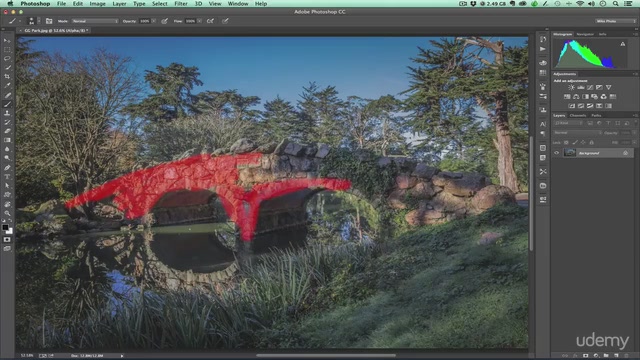Select the Crop tool
Image resolution: width=640 pixels, height=360 pixels.
7,76
